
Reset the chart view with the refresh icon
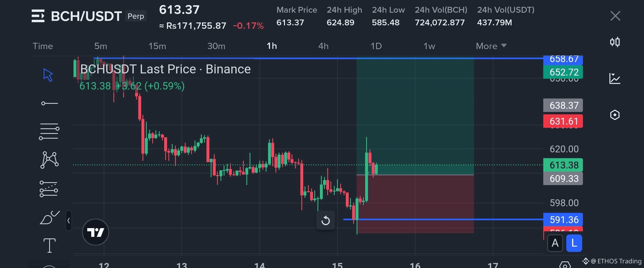[326, 220]
